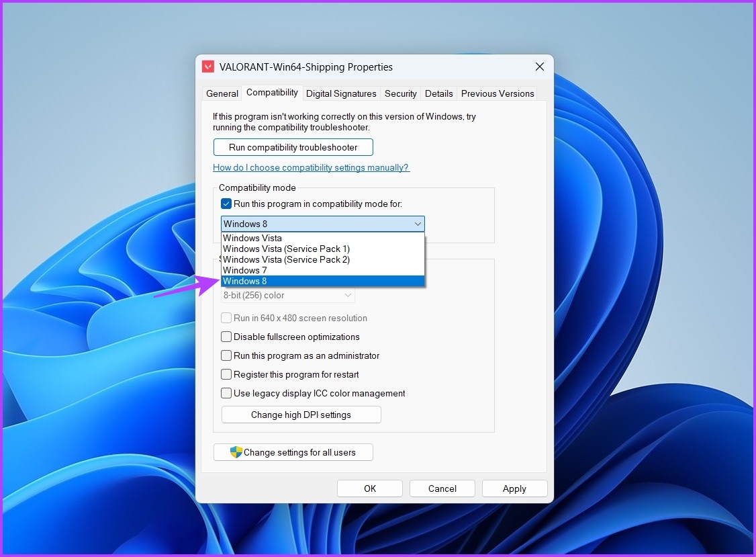Enable 'Run this program in compatibility mode for'
Image resolution: width=756 pixels, height=557 pixels.
coord(226,203)
